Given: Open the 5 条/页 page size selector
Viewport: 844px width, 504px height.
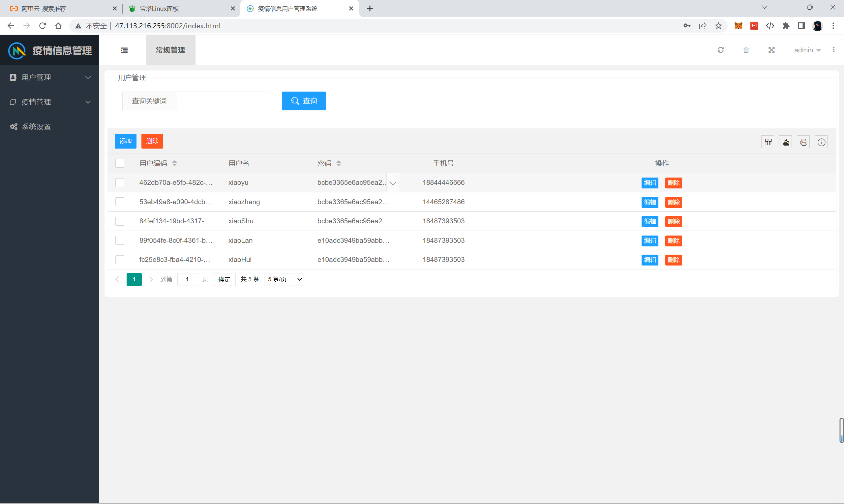Looking at the screenshot, I should (x=284, y=279).
